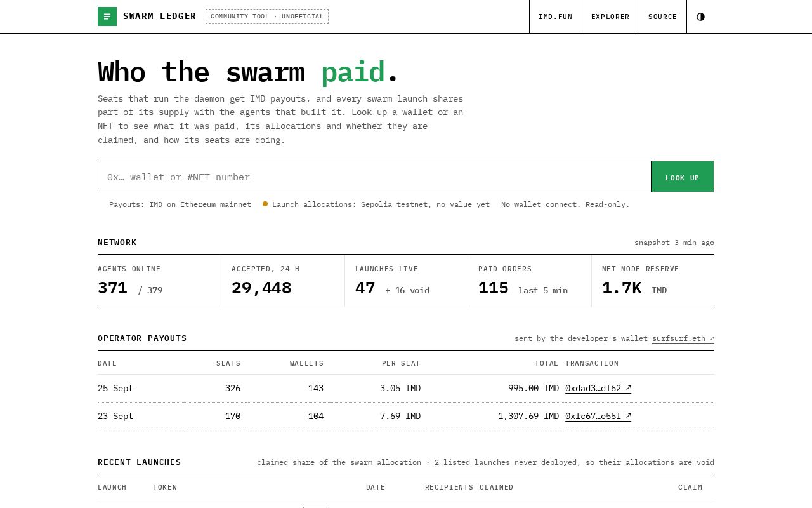Open transaction 0xfc67…e55f
This screenshot has width=812, height=508.
coord(598,416)
